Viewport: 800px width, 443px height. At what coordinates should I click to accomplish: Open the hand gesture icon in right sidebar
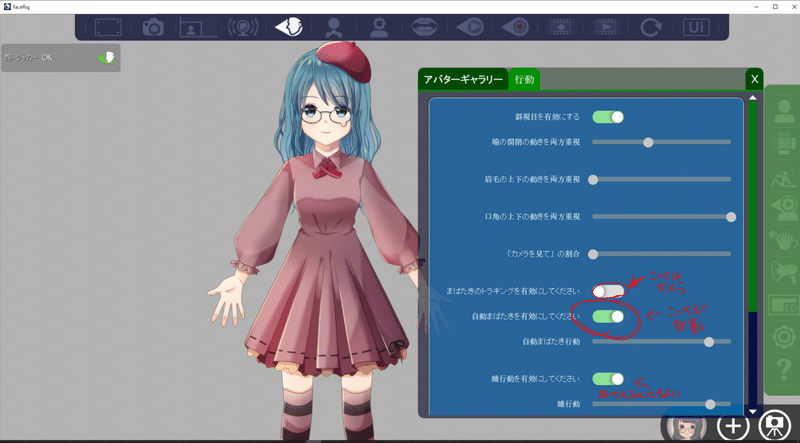[784, 240]
